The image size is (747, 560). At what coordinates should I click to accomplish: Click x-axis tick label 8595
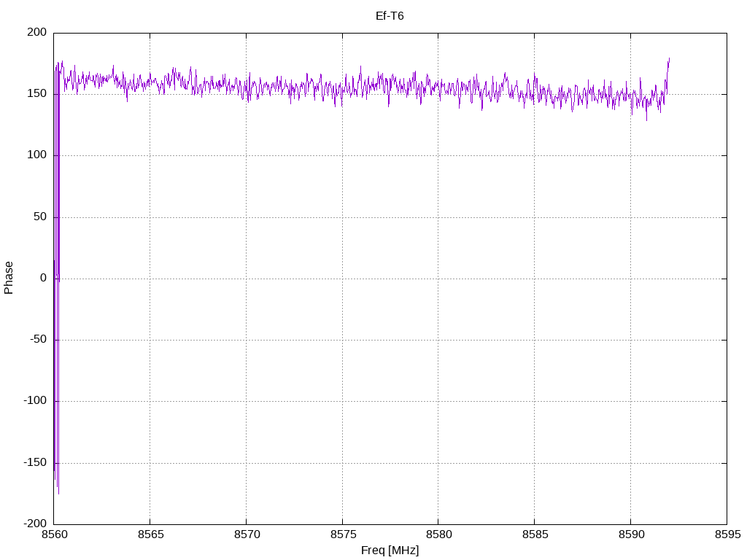727,534
